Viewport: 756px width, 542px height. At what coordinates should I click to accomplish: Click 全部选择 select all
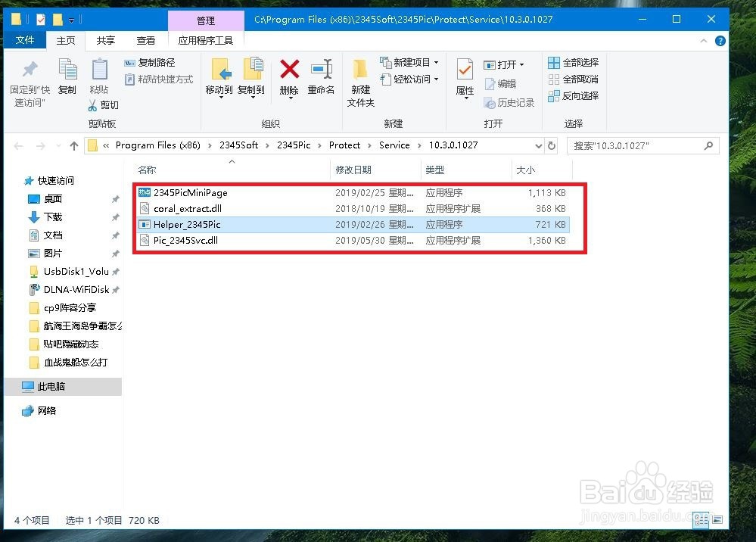tap(574, 63)
